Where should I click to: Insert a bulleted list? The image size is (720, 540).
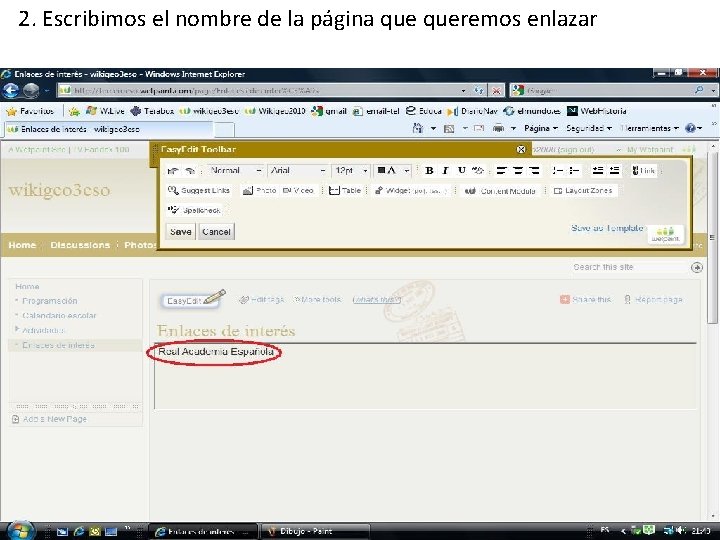click(x=574, y=170)
